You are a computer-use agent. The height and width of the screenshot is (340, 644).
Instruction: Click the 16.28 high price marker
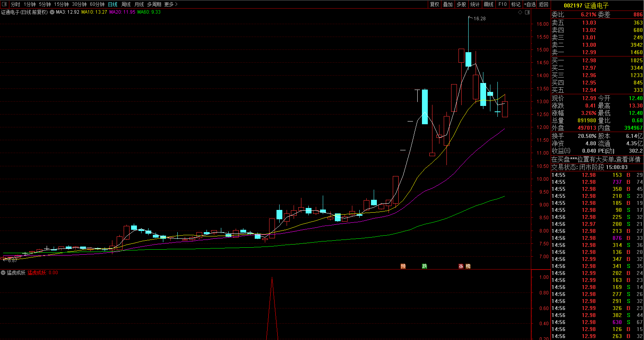479,18
